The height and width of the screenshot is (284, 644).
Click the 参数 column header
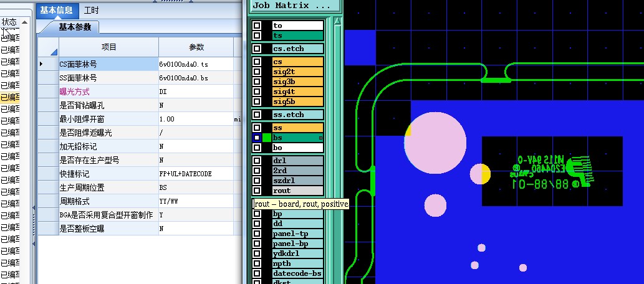[x=196, y=47]
